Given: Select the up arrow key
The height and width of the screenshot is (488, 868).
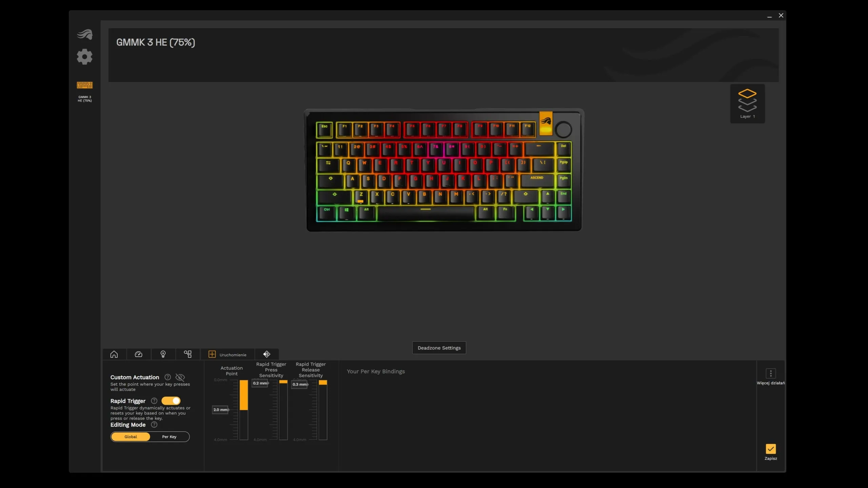Looking at the screenshot, I should [548, 197].
